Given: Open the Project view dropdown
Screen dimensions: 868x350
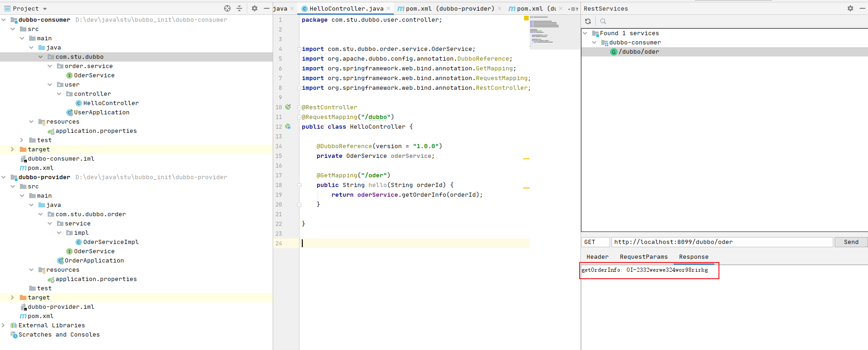Looking at the screenshot, I should (45, 9).
